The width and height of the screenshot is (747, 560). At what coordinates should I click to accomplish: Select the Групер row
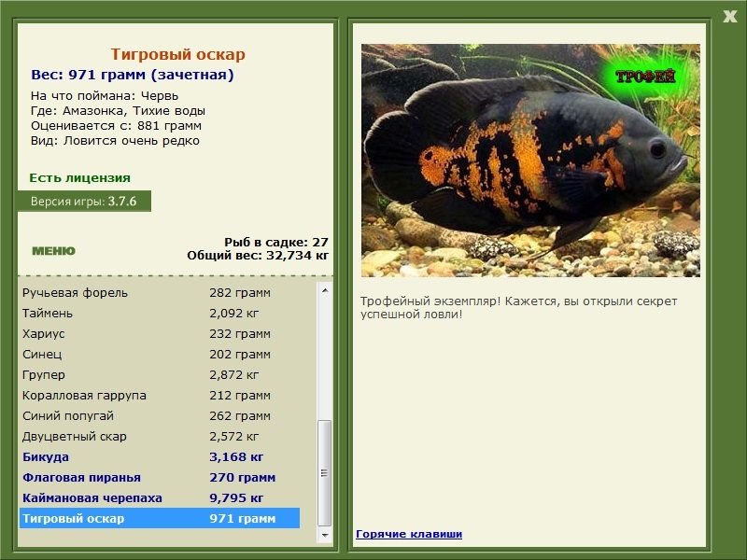coord(160,375)
